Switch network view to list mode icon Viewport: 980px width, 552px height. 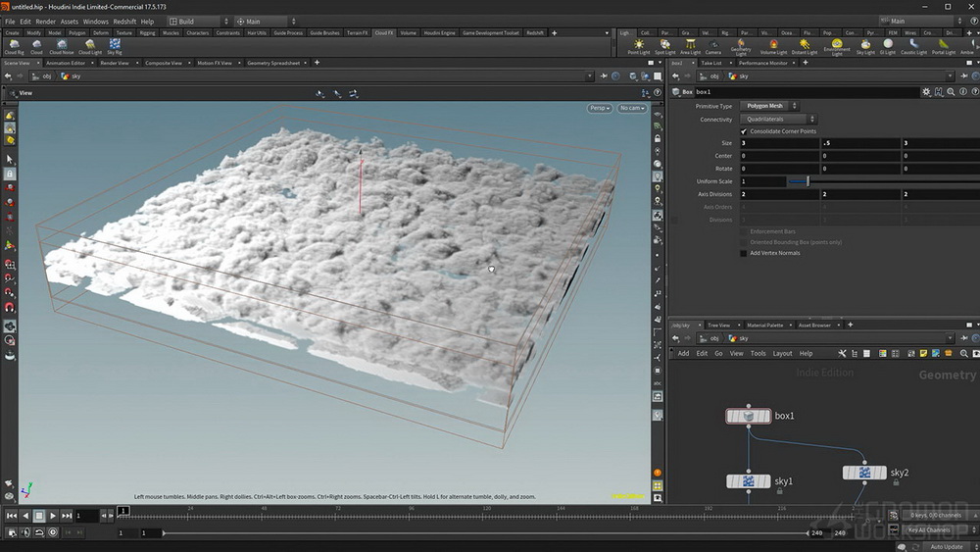click(x=855, y=353)
